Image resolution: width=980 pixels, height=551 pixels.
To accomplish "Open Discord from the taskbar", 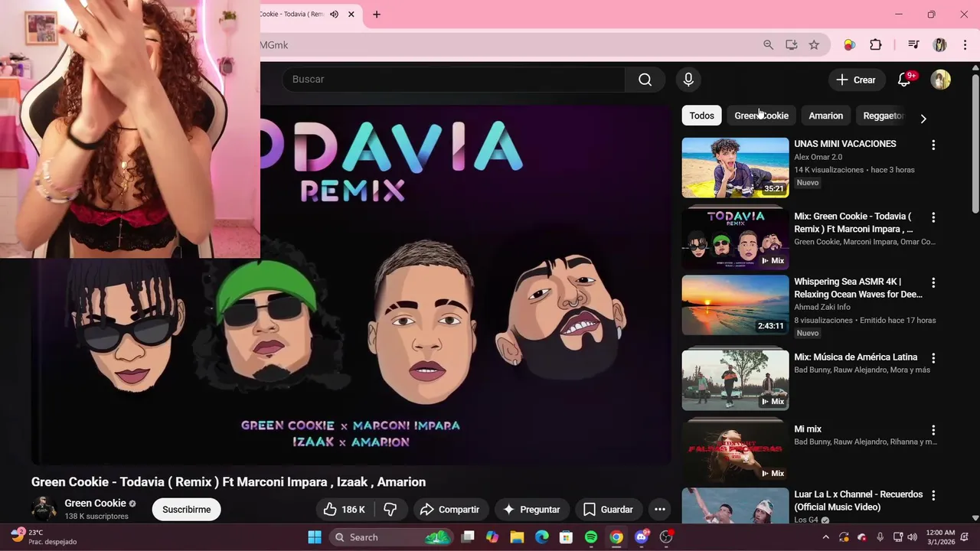I will [x=642, y=537].
